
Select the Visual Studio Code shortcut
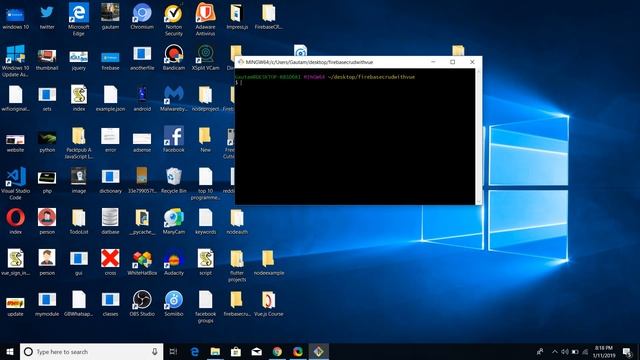[16, 183]
